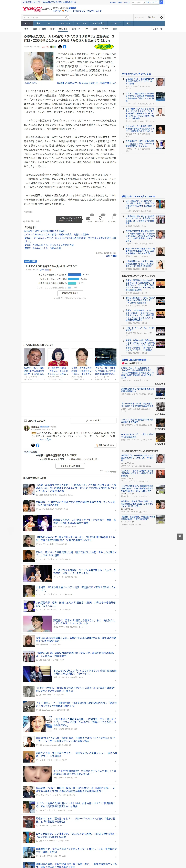Image resolution: width=186 pixels, height=868 pixels.
Task: Open the ライブ main tab
Action: click(49, 24)
